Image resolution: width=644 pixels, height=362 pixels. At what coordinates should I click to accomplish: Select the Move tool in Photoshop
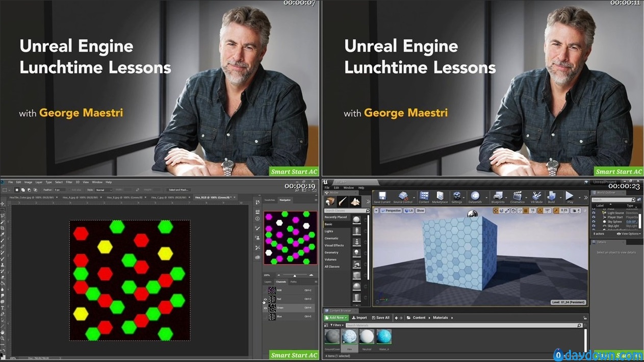pos(3,203)
